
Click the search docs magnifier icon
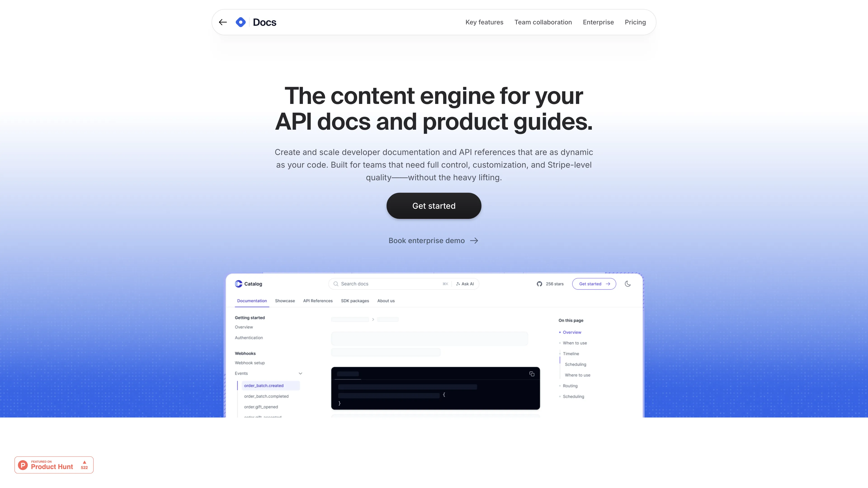click(x=336, y=284)
